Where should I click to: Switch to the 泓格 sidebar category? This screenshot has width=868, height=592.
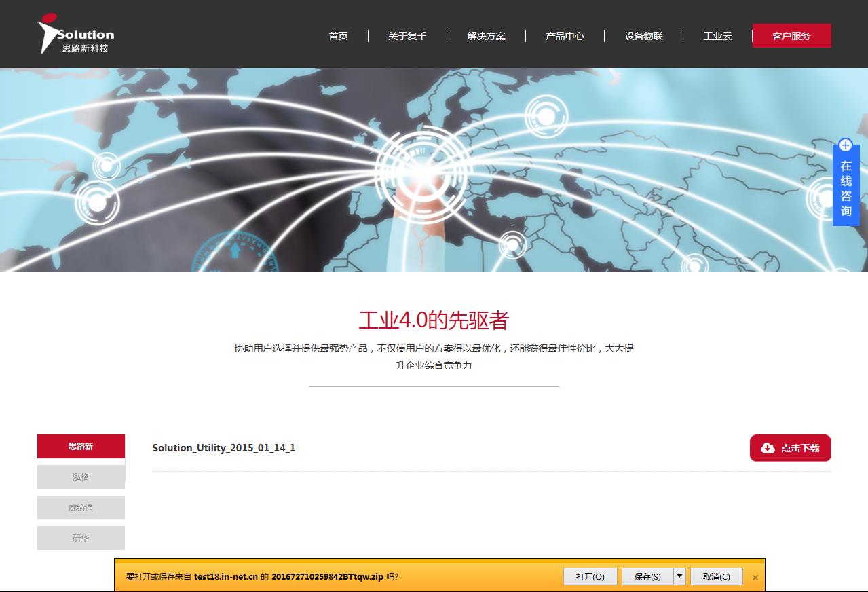tap(81, 477)
